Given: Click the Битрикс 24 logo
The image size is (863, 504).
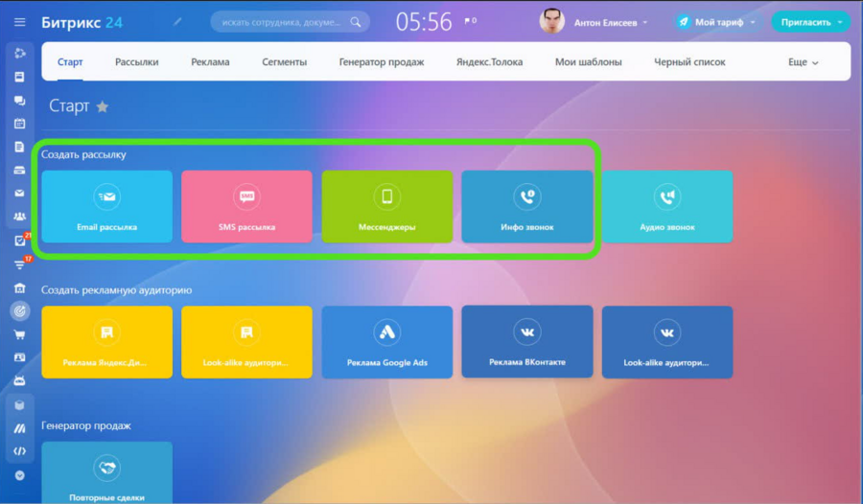Looking at the screenshot, I should [x=82, y=23].
